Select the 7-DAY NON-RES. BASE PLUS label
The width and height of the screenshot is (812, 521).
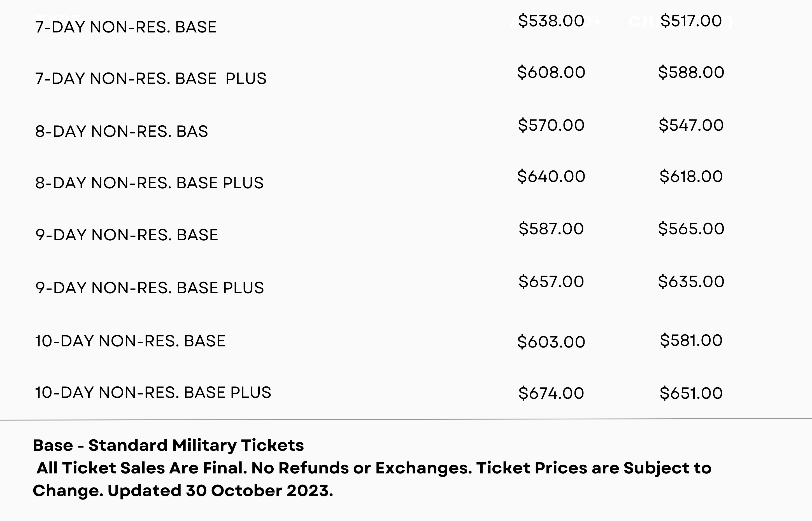151,79
